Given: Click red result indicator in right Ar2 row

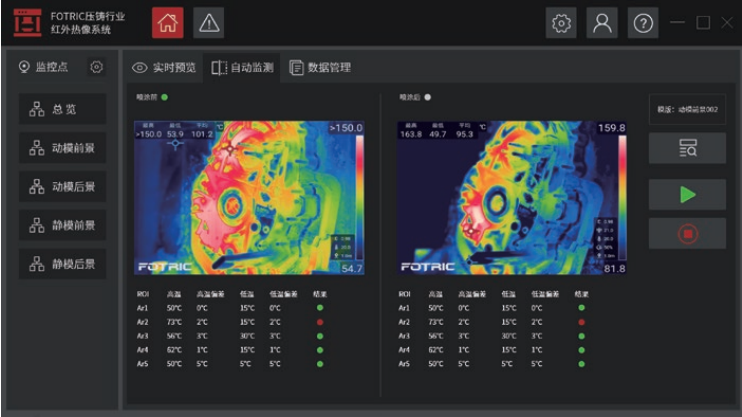Looking at the screenshot, I should [x=582, y=322].
